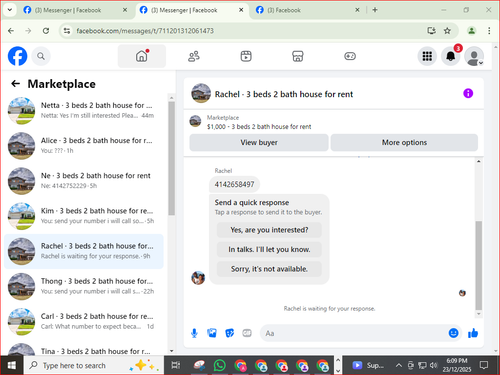The height and width of the screenshot is (375, 500).
Task: Go to the Home feed icon
Action: [142, 56]
